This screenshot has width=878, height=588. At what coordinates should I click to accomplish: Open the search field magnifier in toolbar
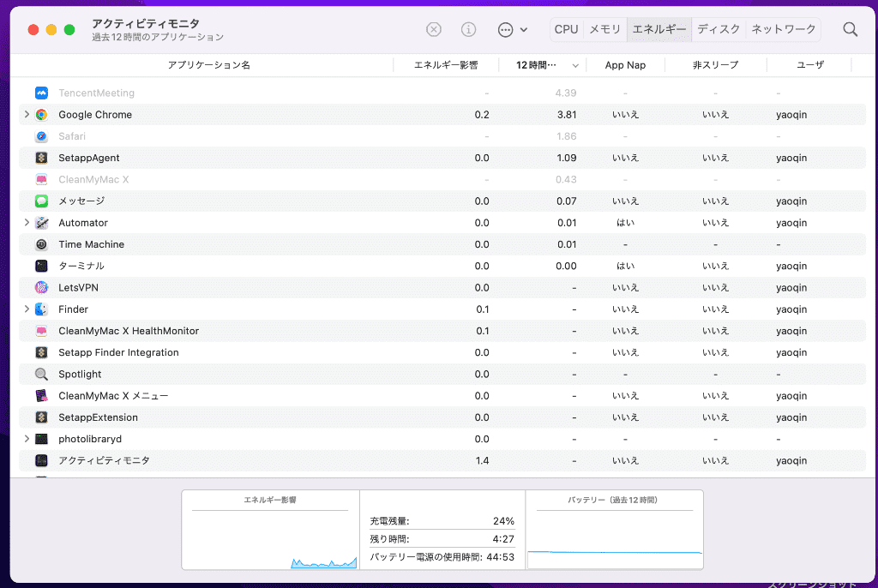850,30
